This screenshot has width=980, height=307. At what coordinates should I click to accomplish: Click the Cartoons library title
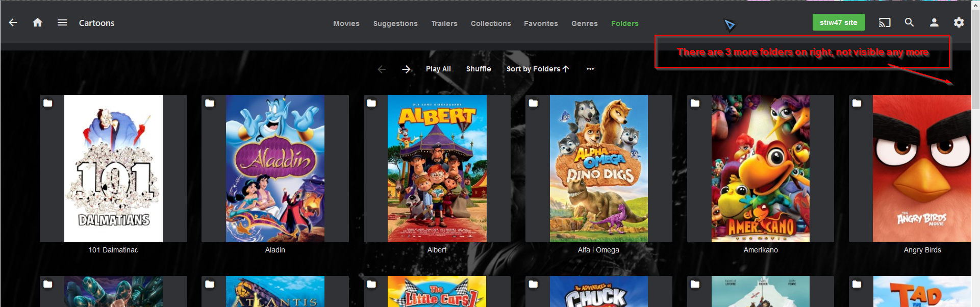click(96, 23)
